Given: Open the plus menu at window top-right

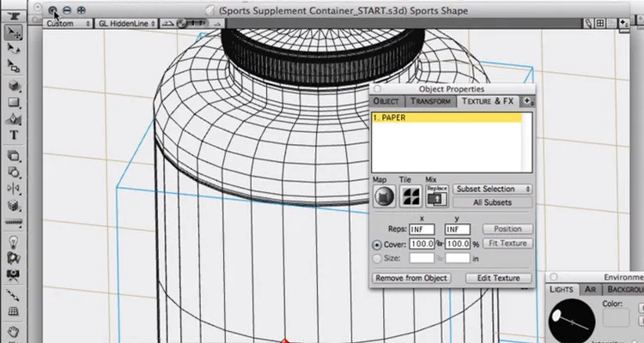Looking at the screenshot, I should pos(624,23).
